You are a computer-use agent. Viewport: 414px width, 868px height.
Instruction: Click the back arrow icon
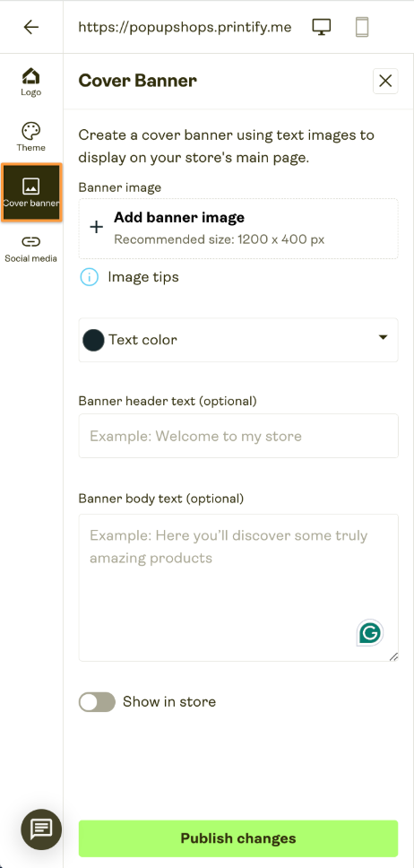tap(31, 27)
